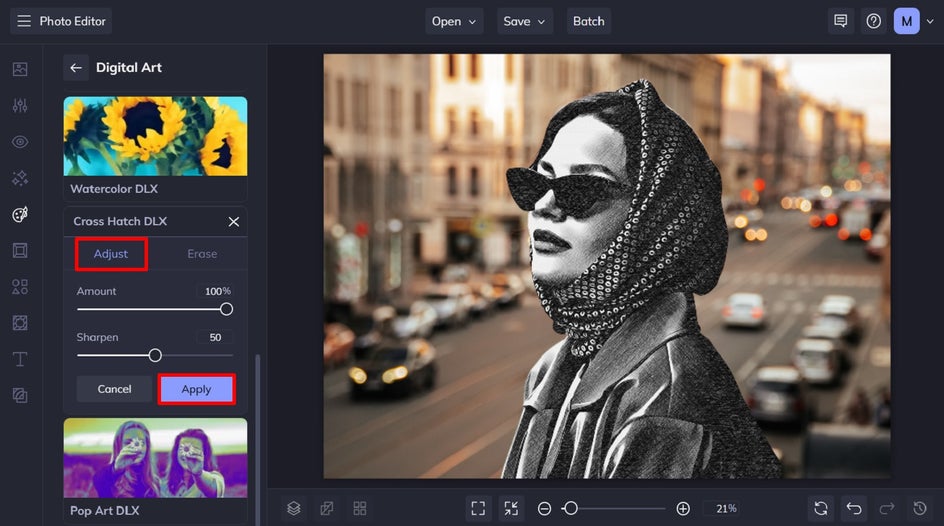Toggle the Touch Up eye icon
Viewport: 944px width, 526px height.
click(x=20, y=142)
